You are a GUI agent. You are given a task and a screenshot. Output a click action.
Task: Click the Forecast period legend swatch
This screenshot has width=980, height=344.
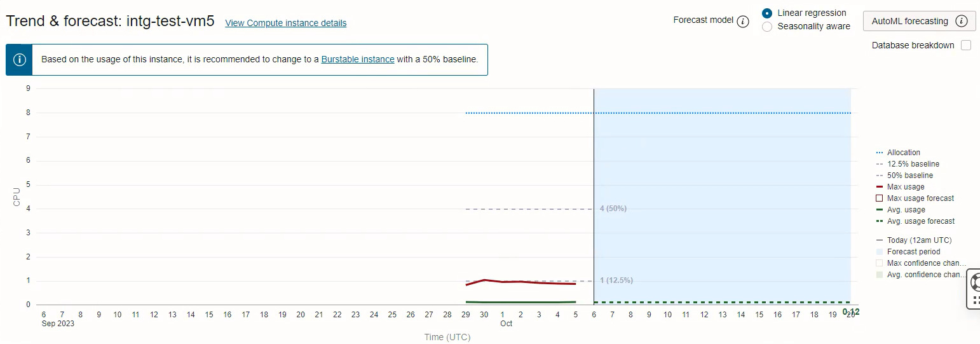880,252
